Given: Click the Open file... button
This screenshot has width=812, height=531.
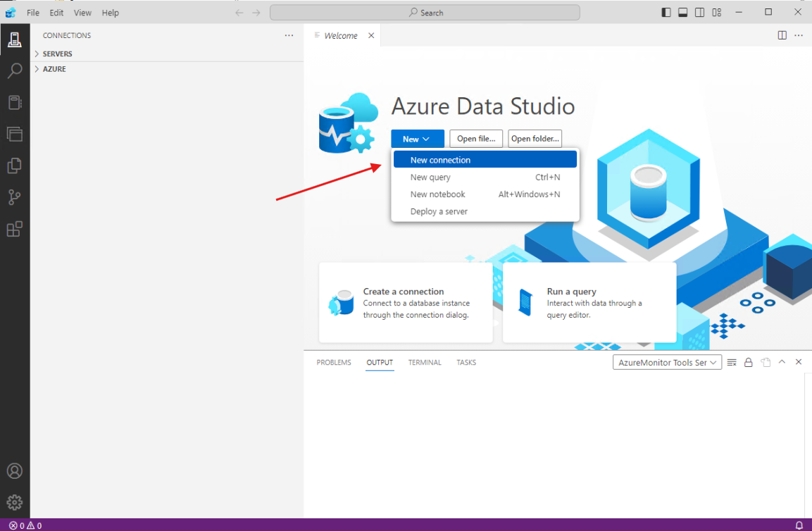Looking at the screenshot, I should 476,139.
